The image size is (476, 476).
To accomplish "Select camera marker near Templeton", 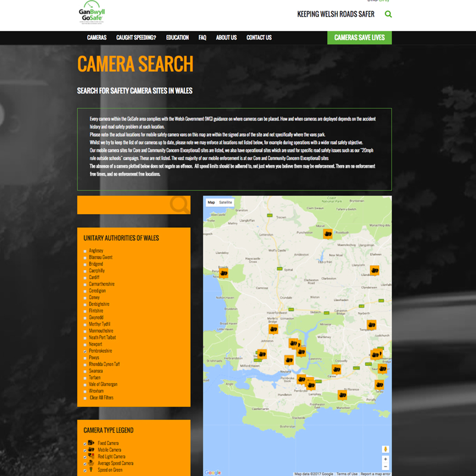I will tap(371, 325).
